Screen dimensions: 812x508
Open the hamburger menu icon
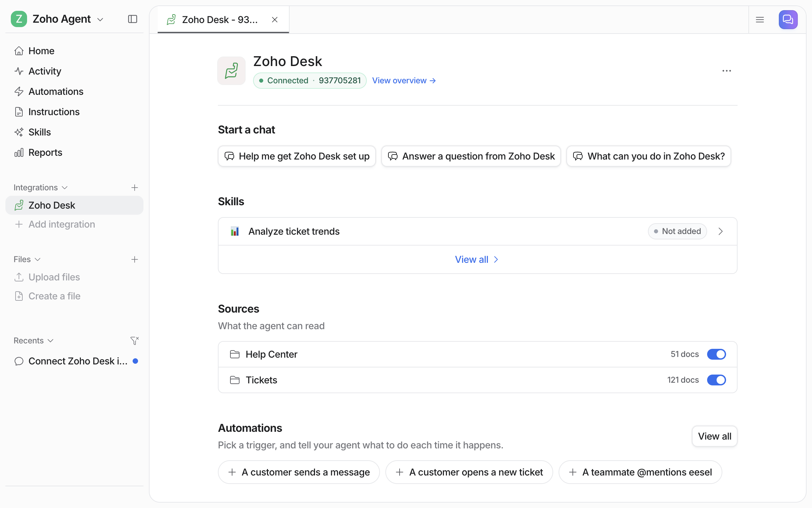coord(760,20)
